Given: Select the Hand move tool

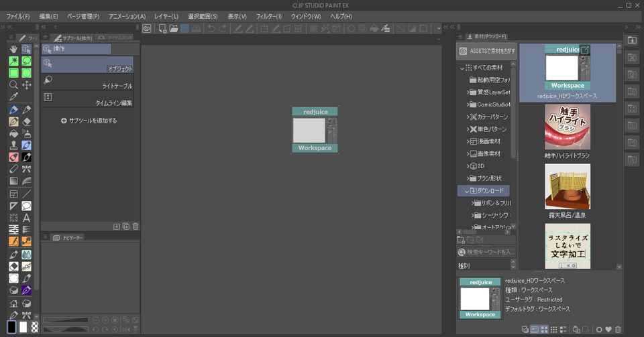Looking at the screenshot, I should (13, 49).
